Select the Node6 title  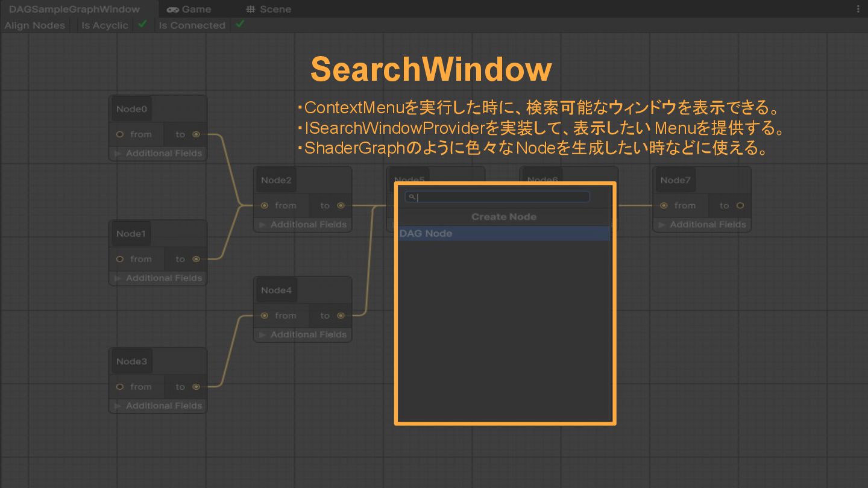[x=542, y=179]
